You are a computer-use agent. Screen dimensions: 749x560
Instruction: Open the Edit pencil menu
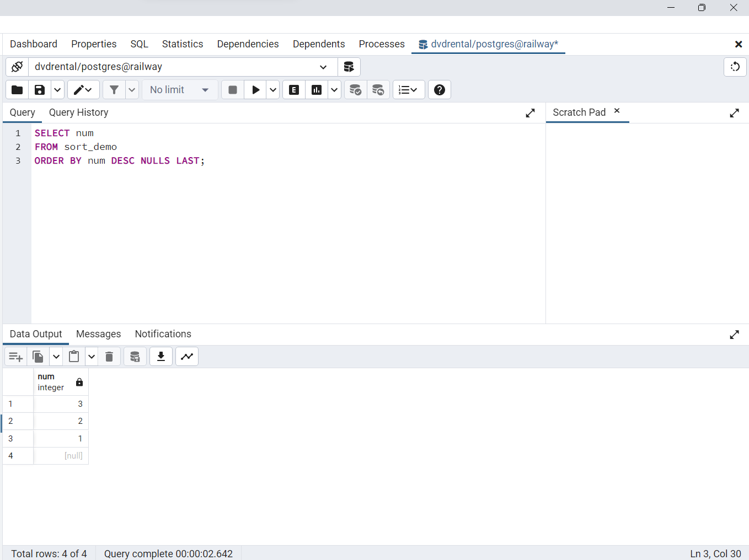[83, 90]
